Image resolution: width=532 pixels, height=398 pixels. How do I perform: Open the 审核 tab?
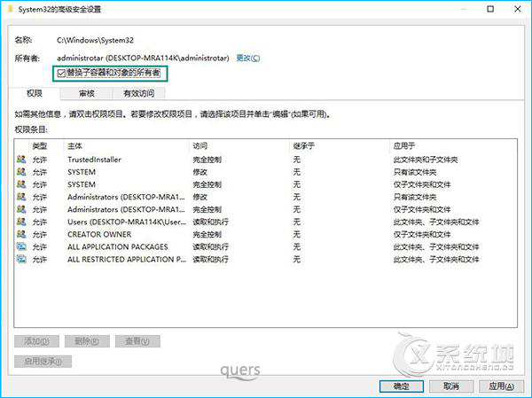click(x=87, y=93)
